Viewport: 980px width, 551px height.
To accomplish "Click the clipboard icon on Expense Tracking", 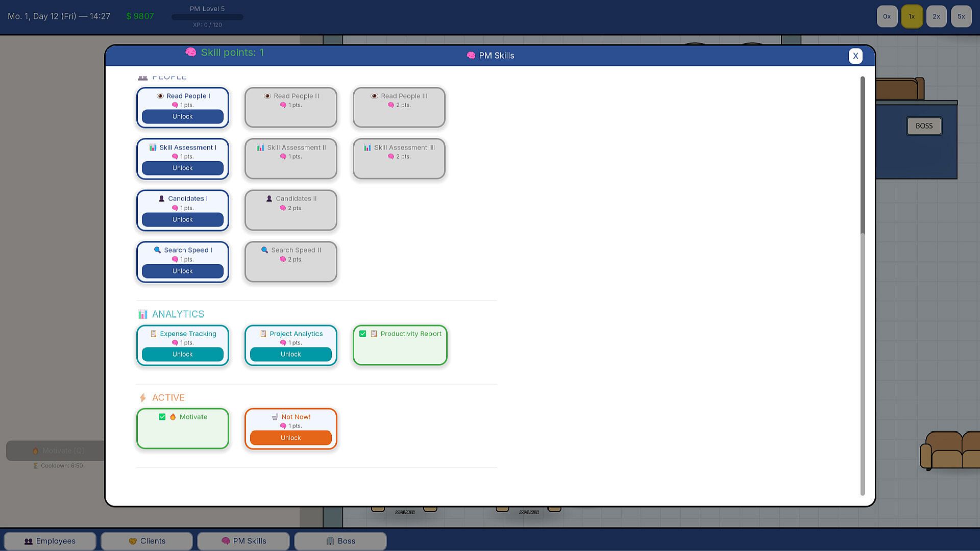I will tap(153, 334).
